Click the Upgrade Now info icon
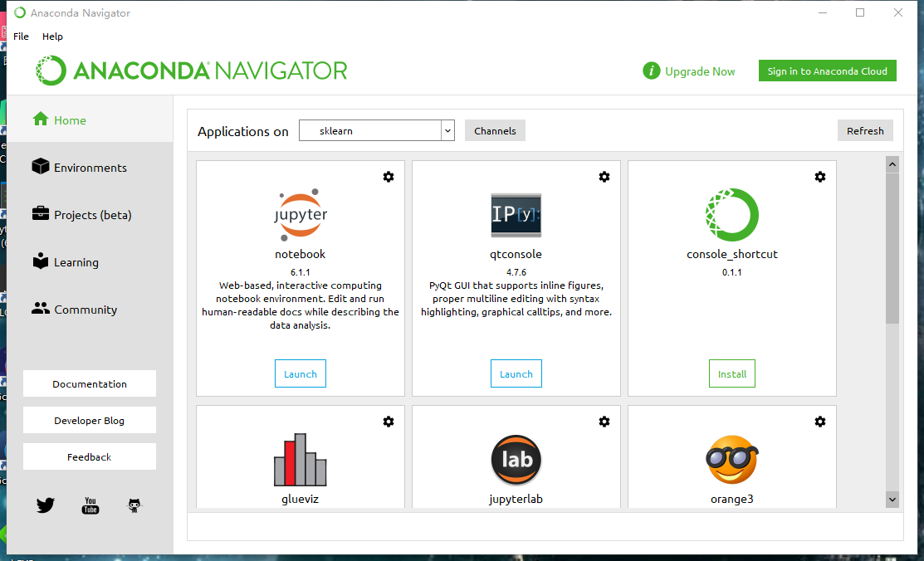 (651, 71)
